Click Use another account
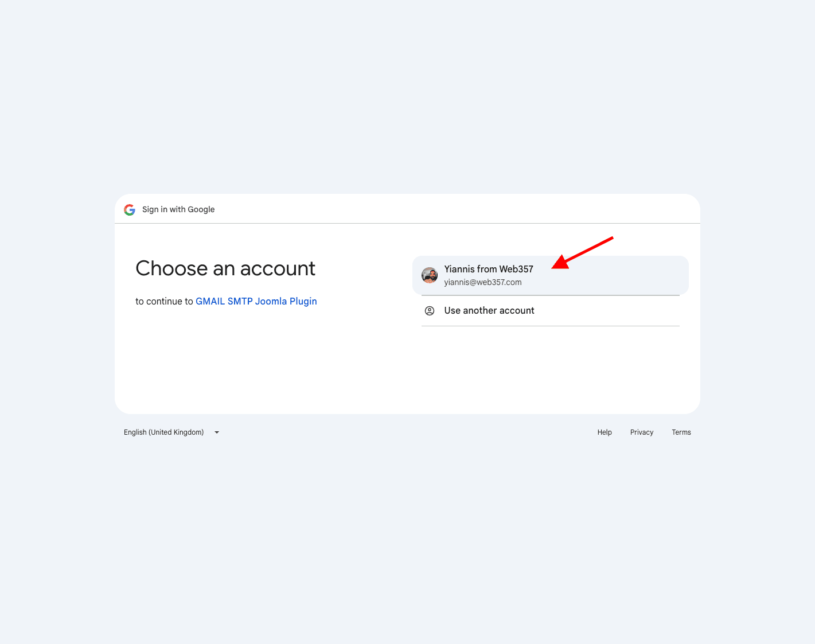 [489, 311]
